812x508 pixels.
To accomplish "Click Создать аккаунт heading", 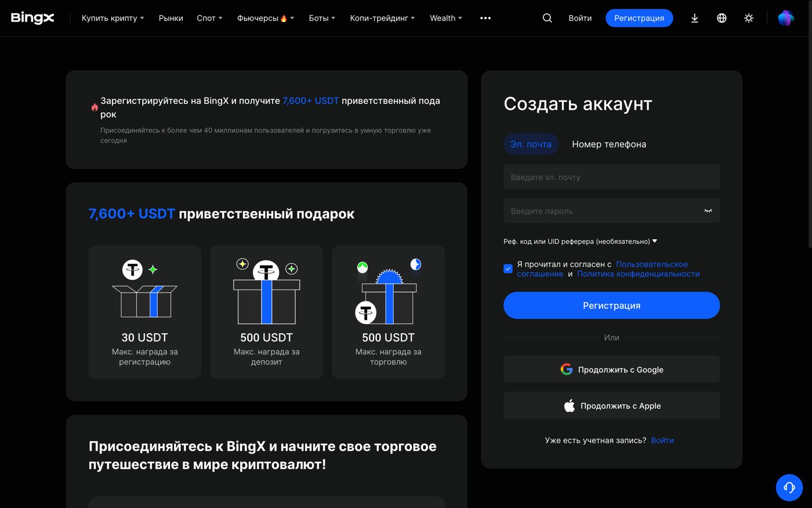I will click(578, 103).
